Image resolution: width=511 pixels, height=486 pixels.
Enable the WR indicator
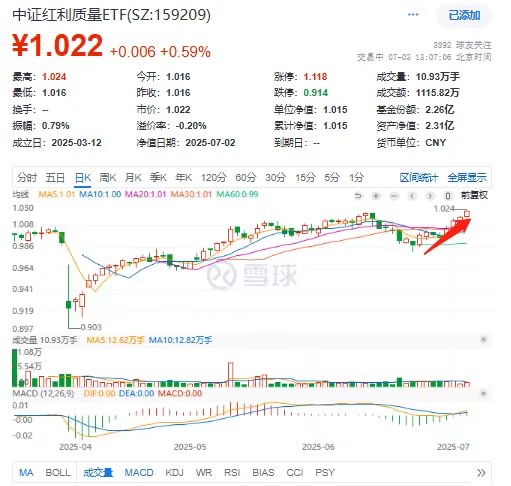point(204,473)
